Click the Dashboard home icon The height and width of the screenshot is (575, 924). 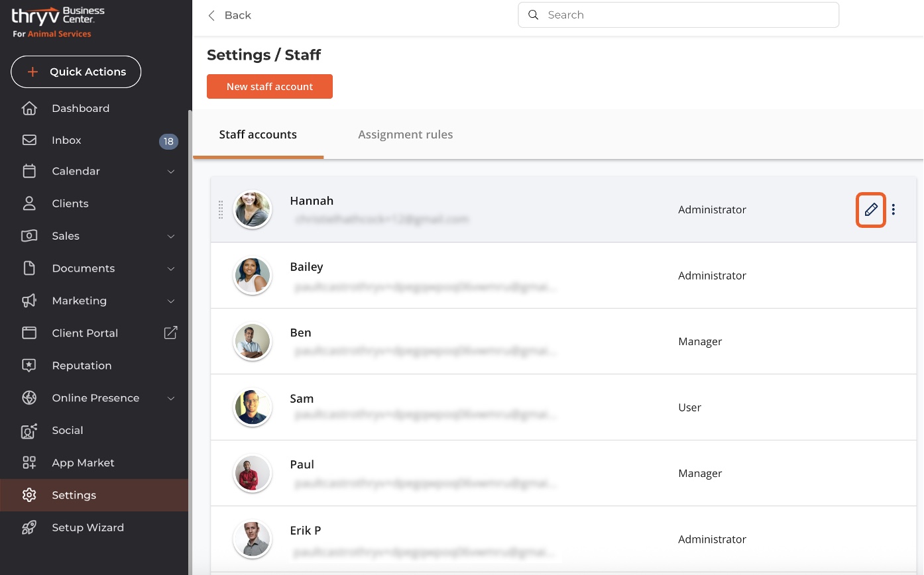click(29, 108)
